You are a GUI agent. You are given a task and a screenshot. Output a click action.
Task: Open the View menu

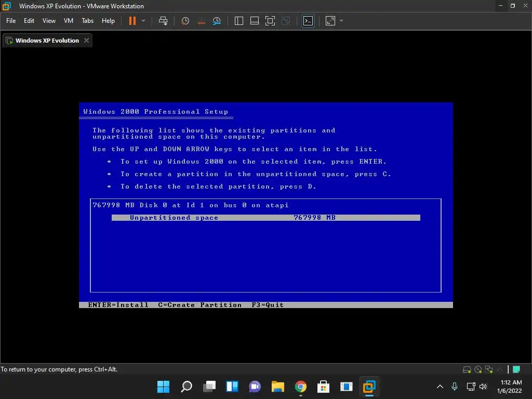(49, 21)
